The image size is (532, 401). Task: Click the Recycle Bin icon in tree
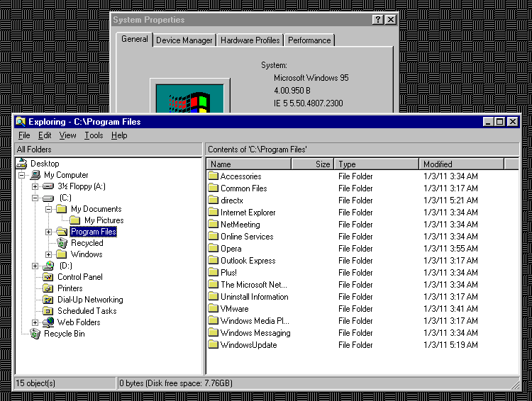(35, 334)
